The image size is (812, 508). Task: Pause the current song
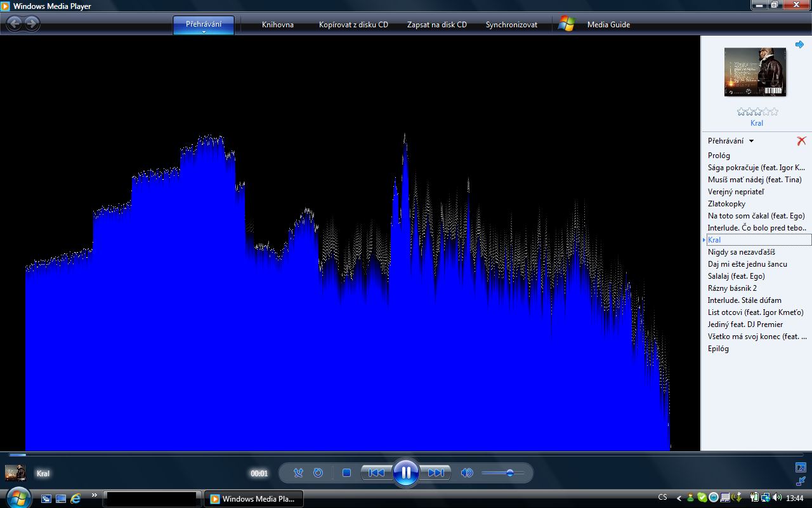405,472
